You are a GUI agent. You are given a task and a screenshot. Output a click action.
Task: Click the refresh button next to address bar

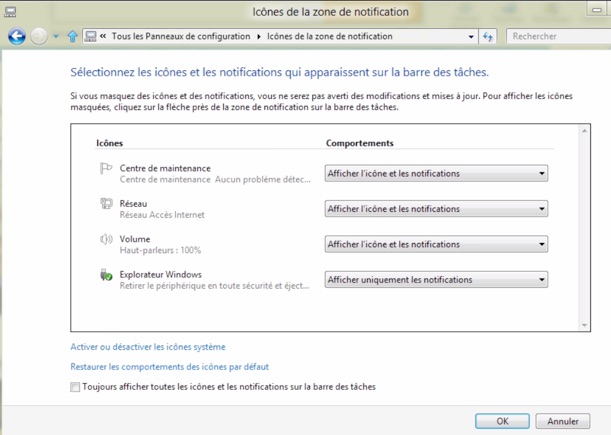click(x=487, y=37)
